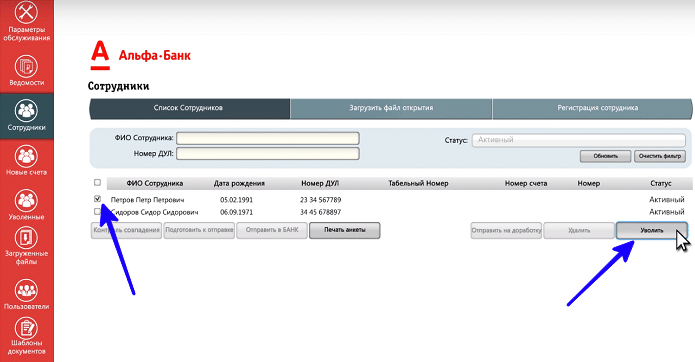Viewport: 695px width, 362px height.
Task: Select employee name Петров Петр Петрович
Action: (x=147, y=200)
